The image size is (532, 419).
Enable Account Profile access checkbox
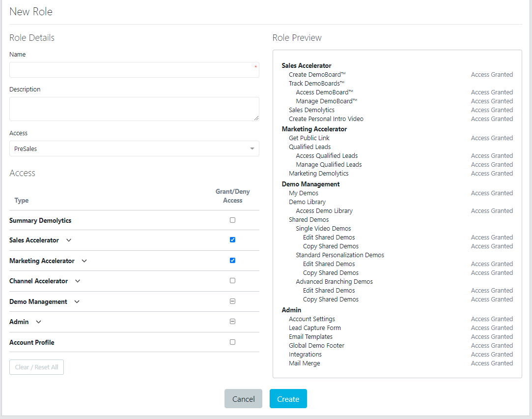232,342
